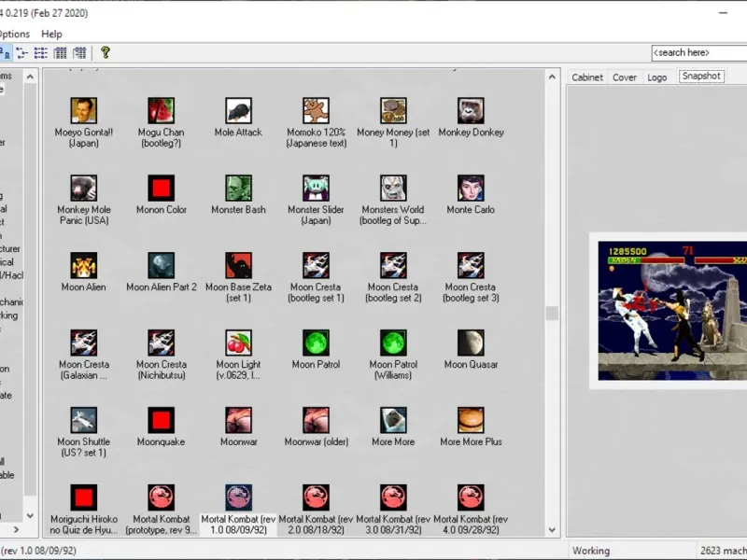Click the yellow question mark help icon

pos(106,53)
